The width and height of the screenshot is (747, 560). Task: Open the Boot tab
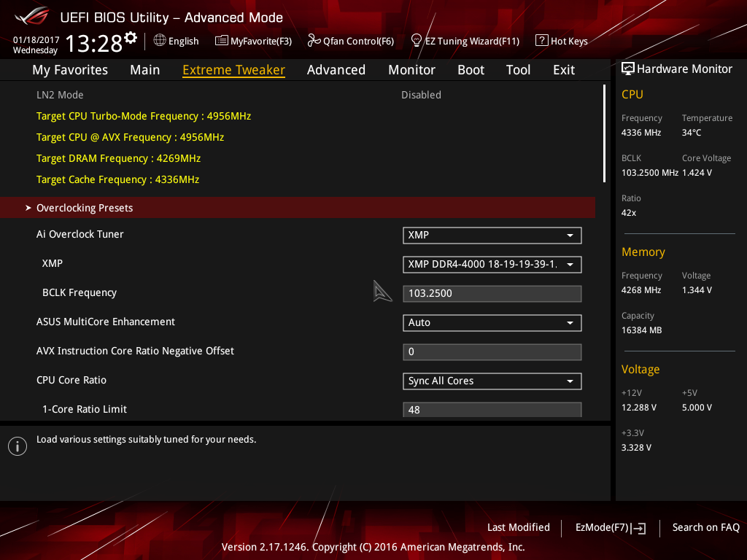pos(471,70)
